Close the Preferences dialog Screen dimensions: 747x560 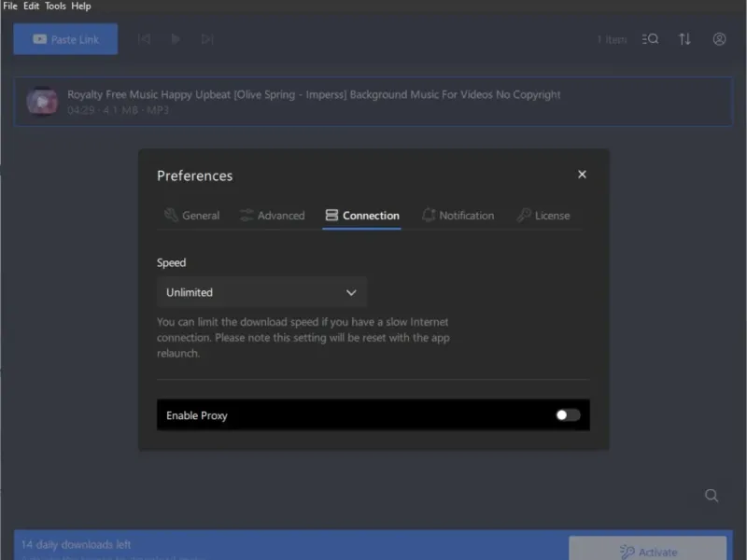(582, 175)
